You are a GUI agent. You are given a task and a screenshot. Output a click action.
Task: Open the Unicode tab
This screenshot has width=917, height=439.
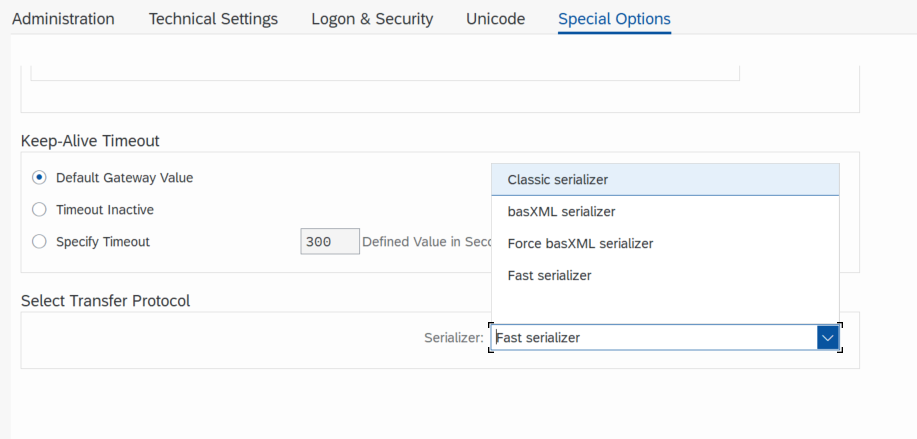(495, 19)
